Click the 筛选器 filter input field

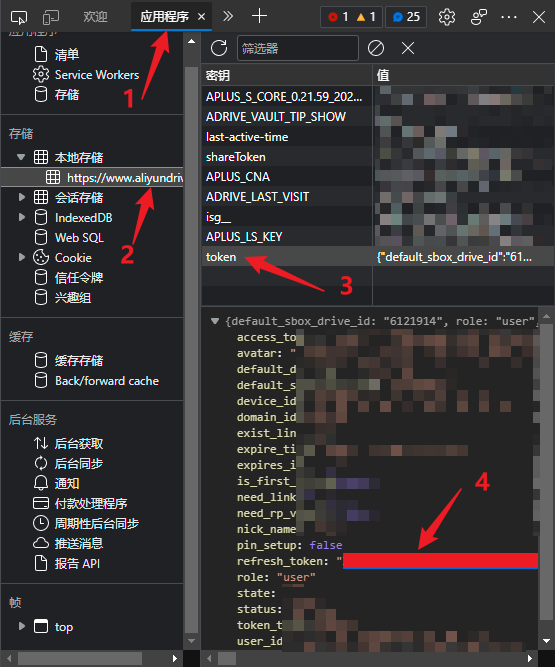click(298, 48)
